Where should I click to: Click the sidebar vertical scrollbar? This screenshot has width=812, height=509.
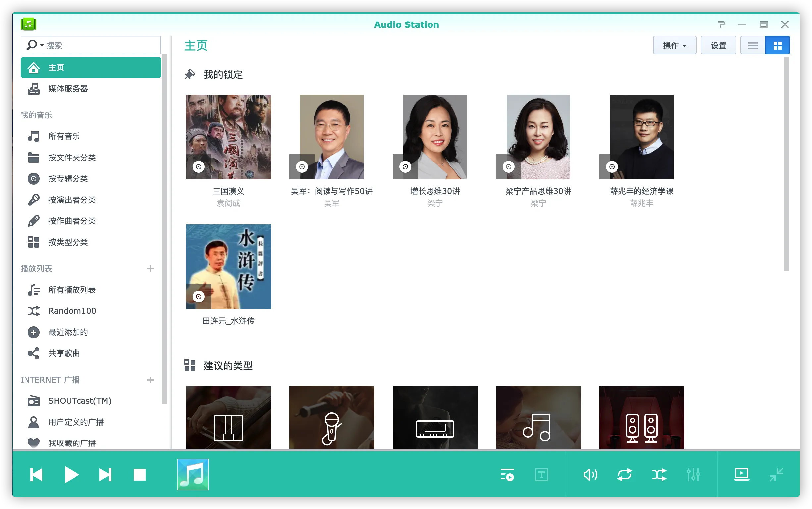tap(164, 229)
